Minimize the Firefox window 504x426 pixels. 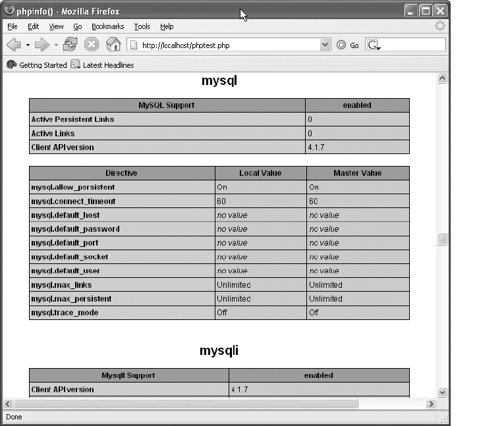tap(410, 11)
